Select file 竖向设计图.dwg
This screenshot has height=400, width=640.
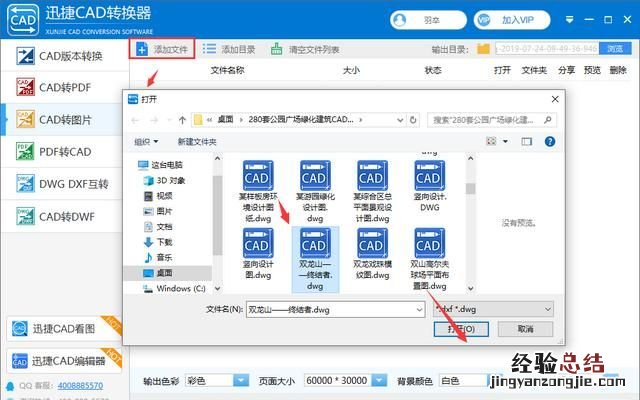(258, 253)
